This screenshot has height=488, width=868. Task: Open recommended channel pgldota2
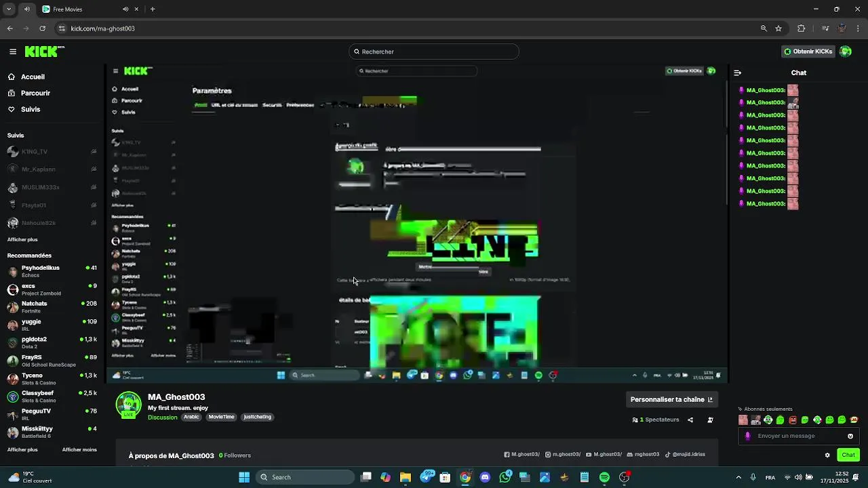coord(52,343)
